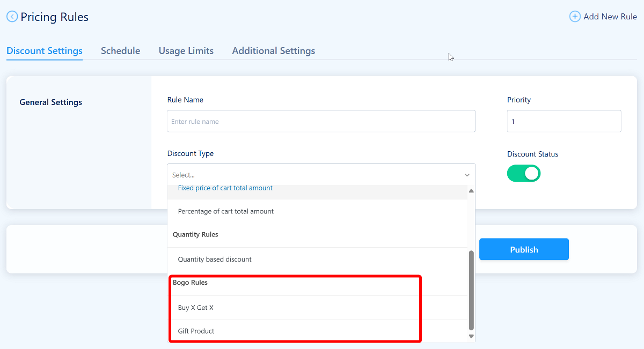The width and height of the screenshot is (644, 349).
Task: Open the Additional Settings tab
Action: tap(273, 51)
